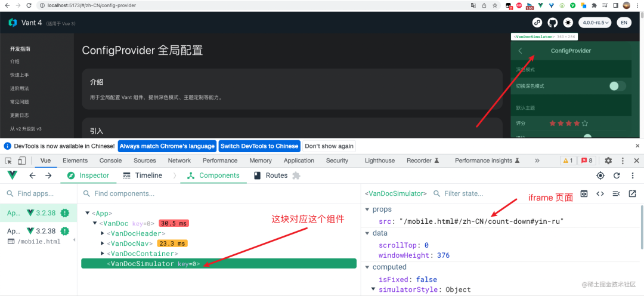Open the AdBlock (ABP) extension
This screenshot has width=644, height=296.
[519, 5]
